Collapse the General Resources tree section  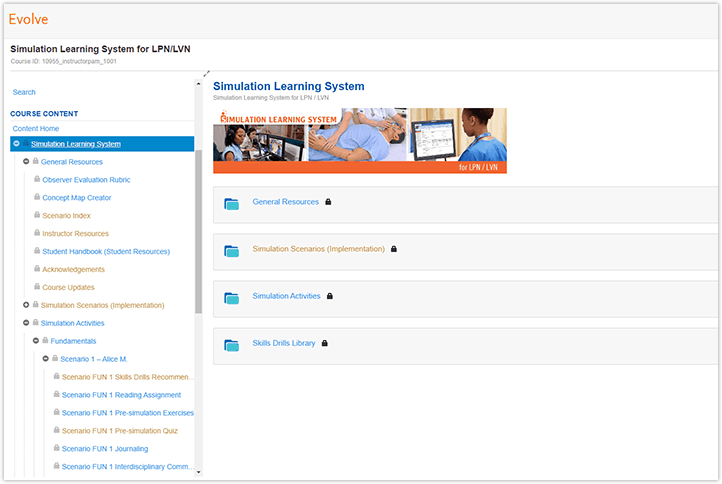click(26, 162)
